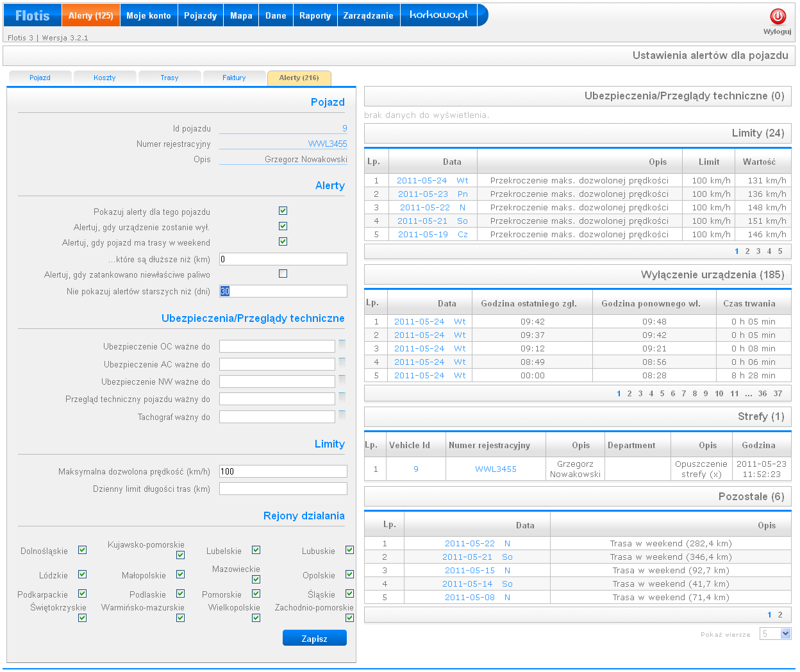Click 'Trasa w weekend (346,4 km)' cell
The image size is (800, 672).
click(671, 557)
